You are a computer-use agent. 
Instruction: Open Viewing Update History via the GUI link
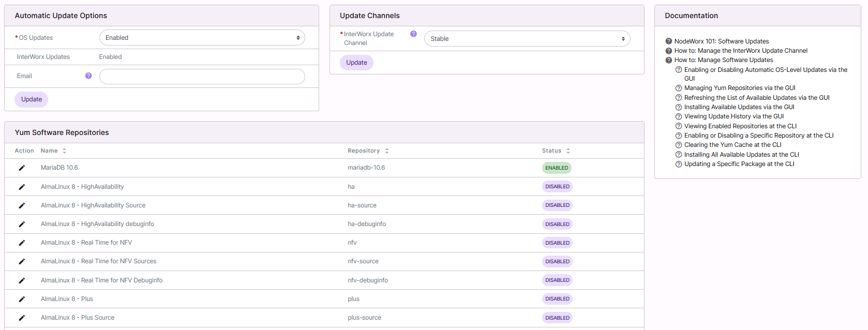[734, 116]
